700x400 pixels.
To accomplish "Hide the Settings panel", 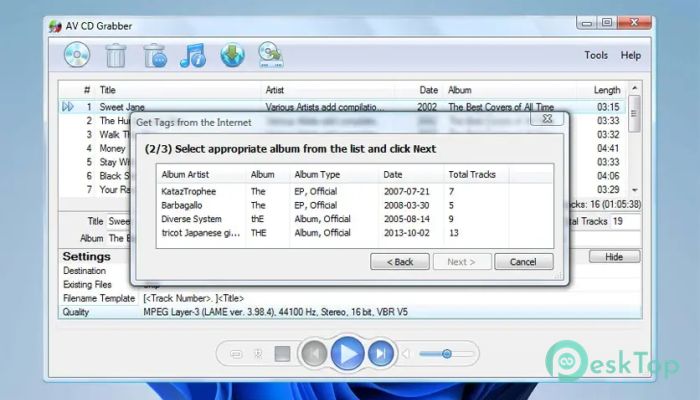I will point(614,257).
